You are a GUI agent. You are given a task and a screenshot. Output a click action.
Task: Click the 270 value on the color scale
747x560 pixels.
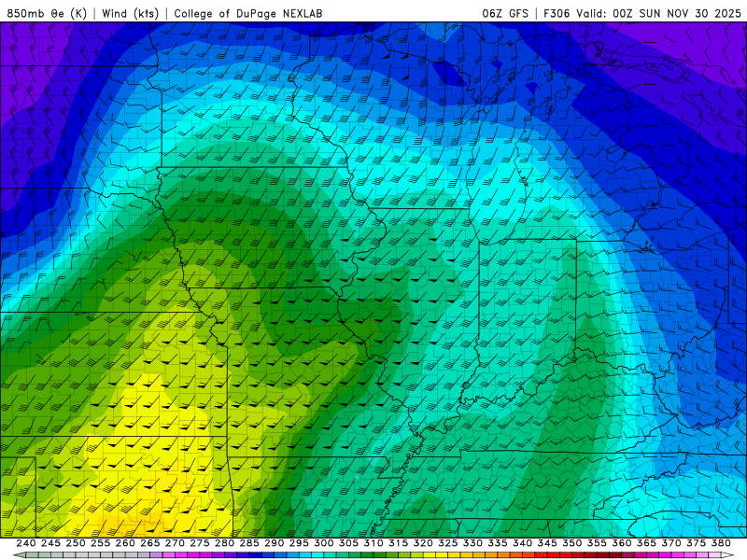pyautogui.click(x=175, y=543)
